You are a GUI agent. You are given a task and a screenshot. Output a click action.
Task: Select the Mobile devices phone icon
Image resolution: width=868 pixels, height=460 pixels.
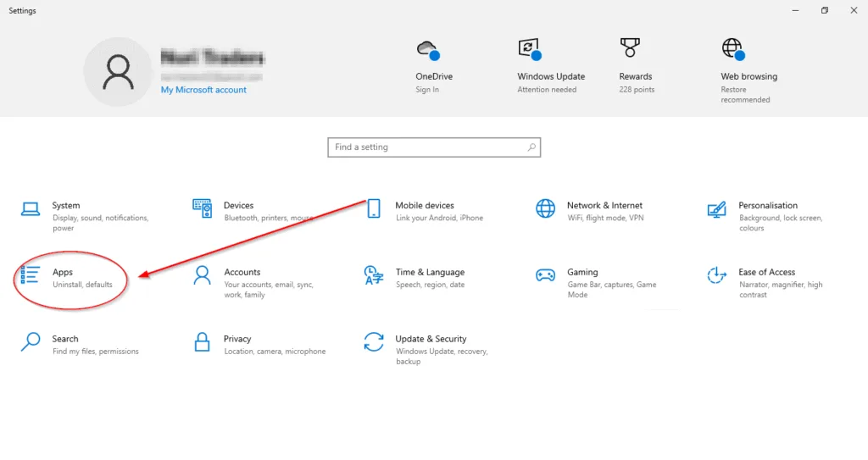(x=374, y=208)
